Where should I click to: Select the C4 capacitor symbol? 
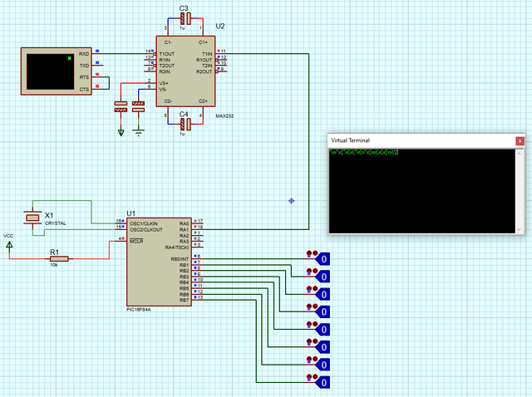pyautogui.click(x=185, y=125)
